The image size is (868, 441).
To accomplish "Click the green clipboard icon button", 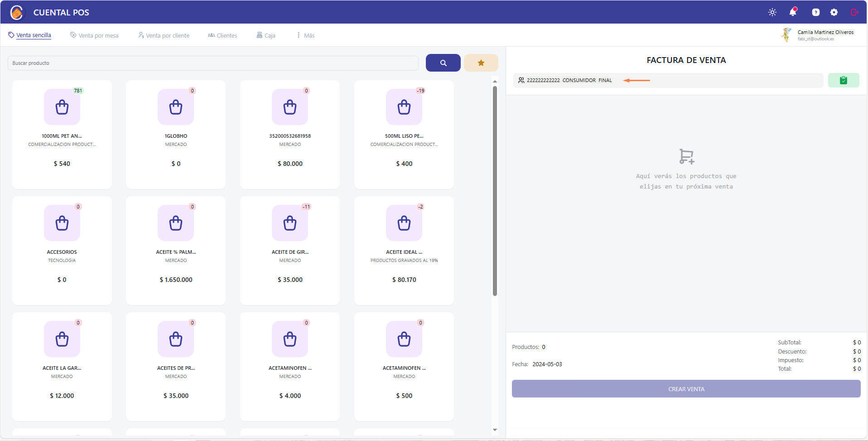I will (843, 80).
